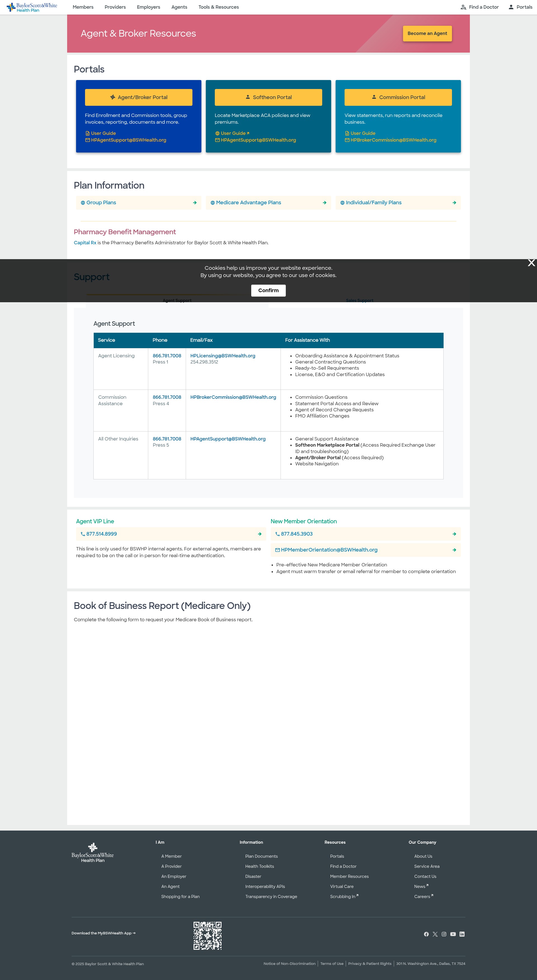Open Notice of Non-Discrimination link
537x980 pixels.
coord(289,964)
